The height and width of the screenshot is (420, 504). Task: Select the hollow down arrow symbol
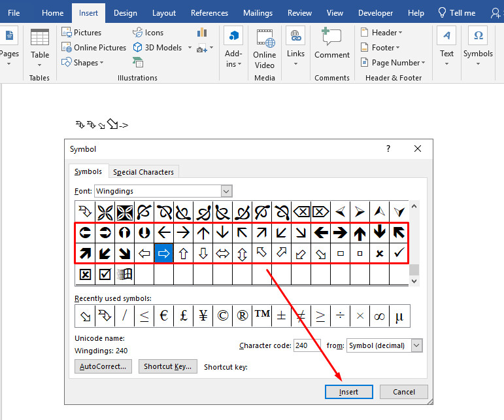coord(203,253)
